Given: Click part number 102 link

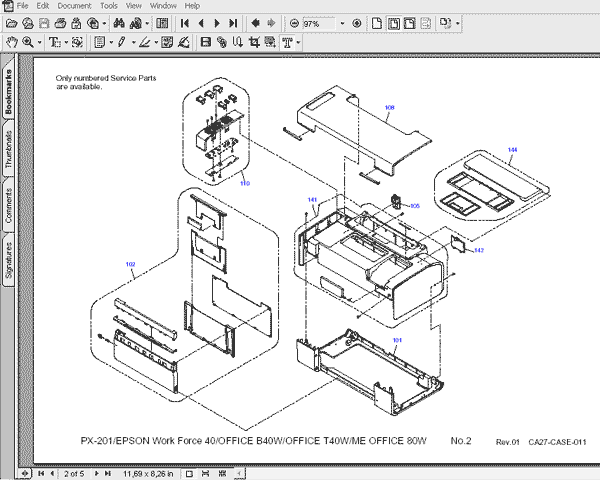Looking at the screenshot, I should pos(130,264).
